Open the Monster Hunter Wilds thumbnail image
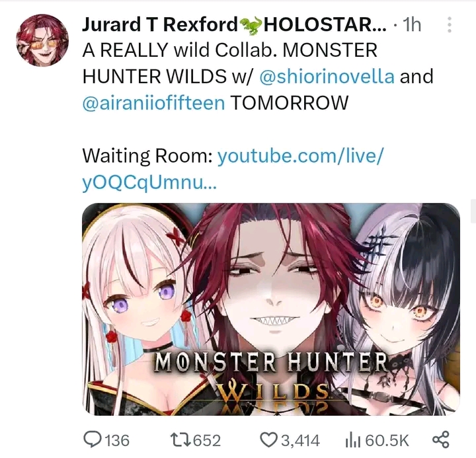476x458 pixels. coord(271,309)
